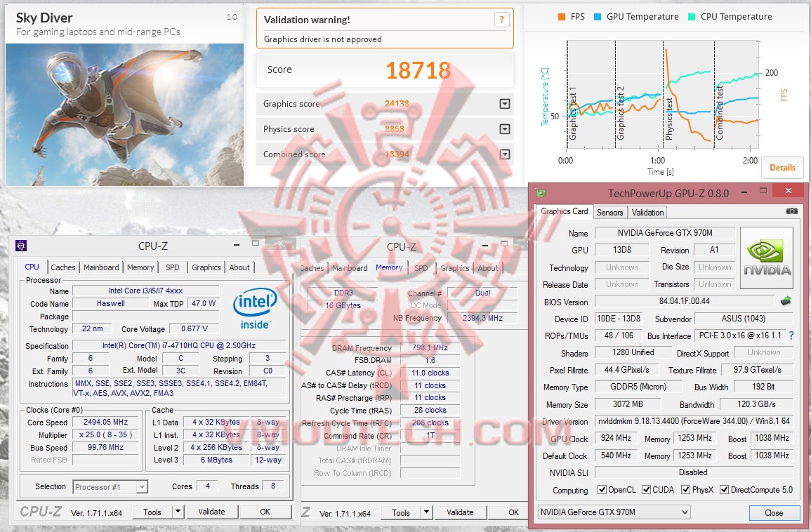Image resolution: width=811 pixels, height=532 pixels.
Task: Open the NVIDIA GeForce GTX 970M GPU selector dropdown
Action: [x=614, y=512]
